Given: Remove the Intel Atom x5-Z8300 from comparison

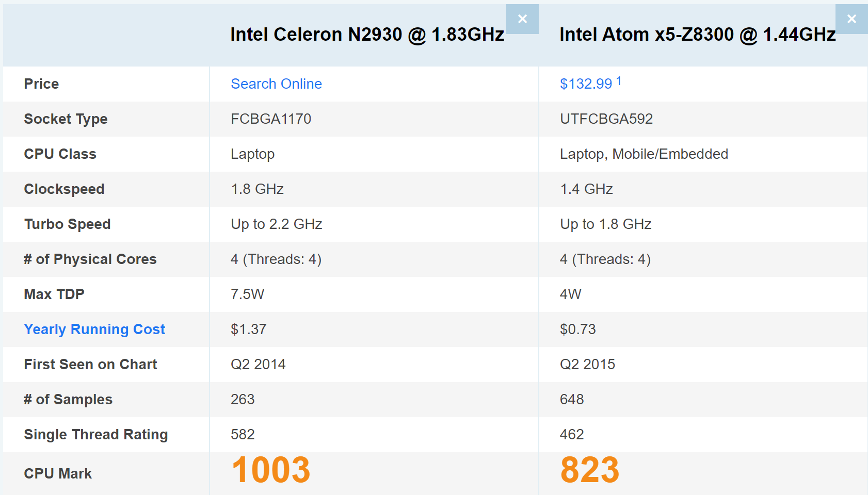Looking at the screenshot, I should [x=851, y=19].
